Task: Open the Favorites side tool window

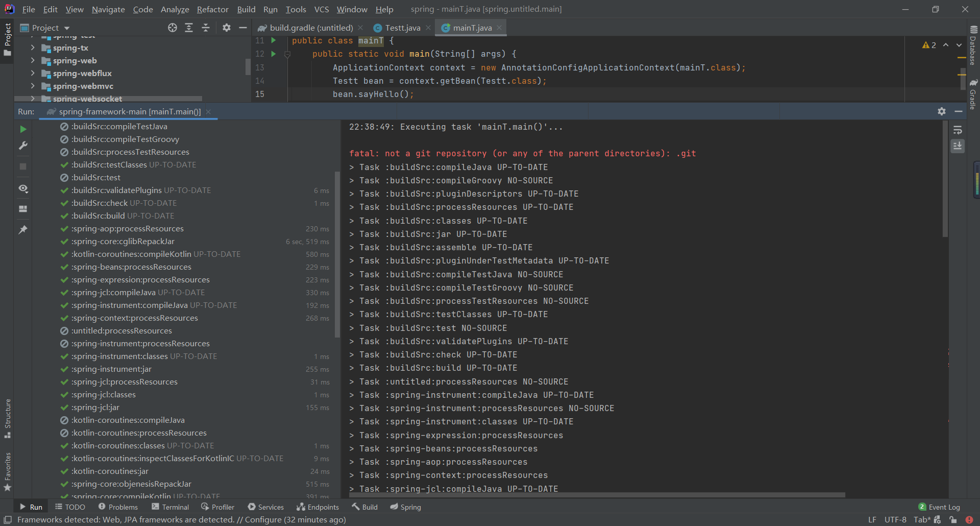Action: pos(8,472)
